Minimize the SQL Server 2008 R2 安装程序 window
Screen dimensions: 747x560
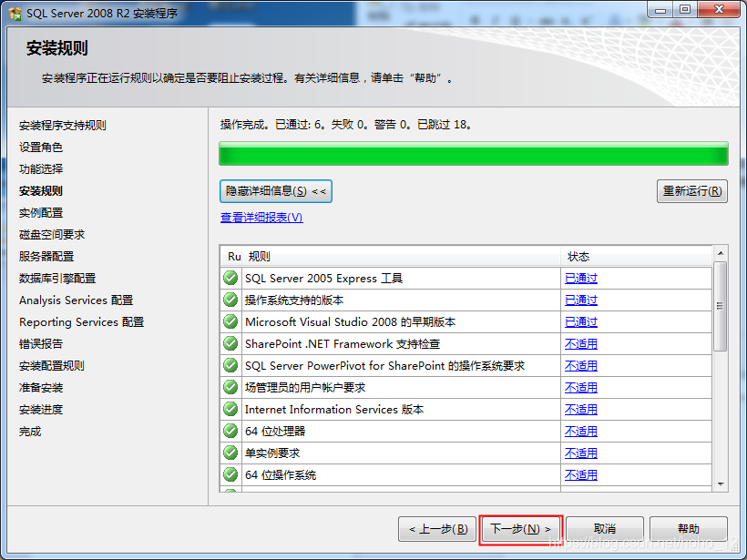point(660,9)
